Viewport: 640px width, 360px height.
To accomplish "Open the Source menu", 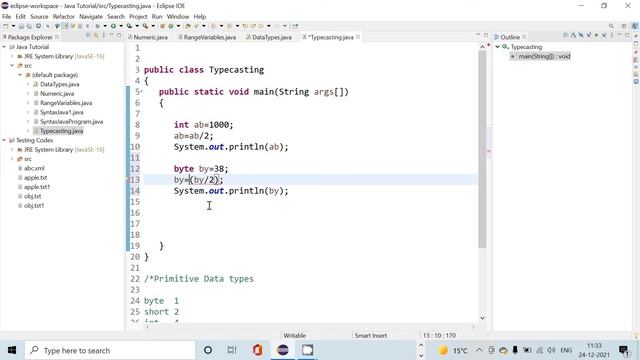I will [39, 17].
